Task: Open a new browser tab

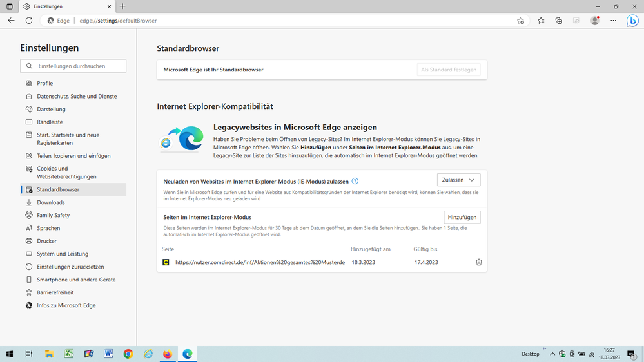Action: tap(122, 6)
